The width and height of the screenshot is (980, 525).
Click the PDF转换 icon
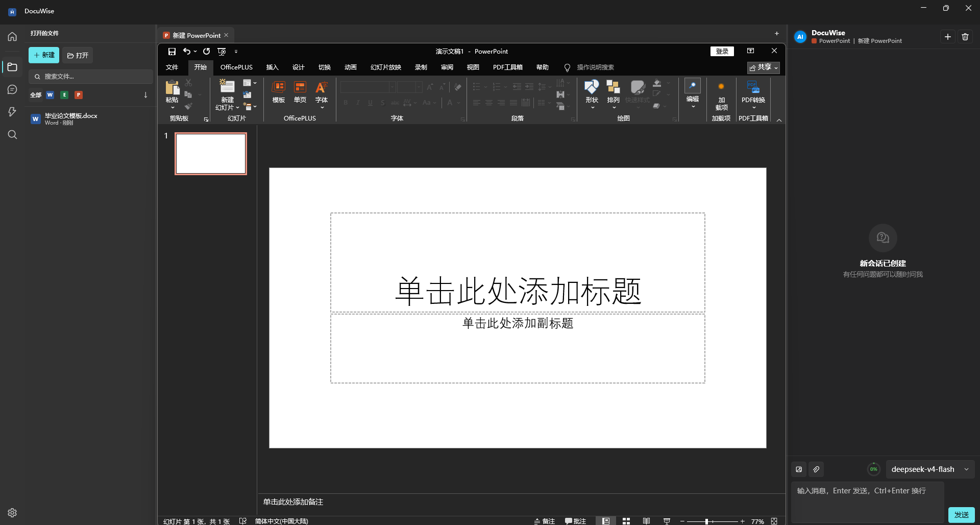click(753, 87)
